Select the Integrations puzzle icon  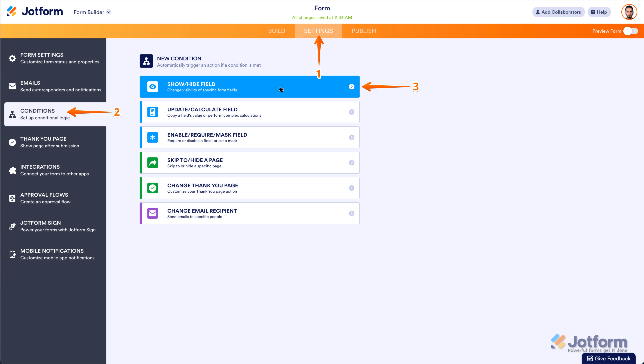pos(12,170)
